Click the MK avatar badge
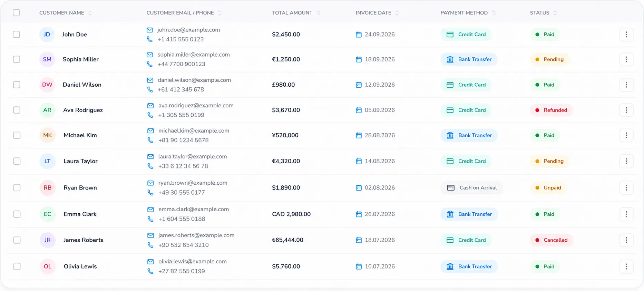The width and height of the screenshot is (644, 291). (x=48, y=135)
